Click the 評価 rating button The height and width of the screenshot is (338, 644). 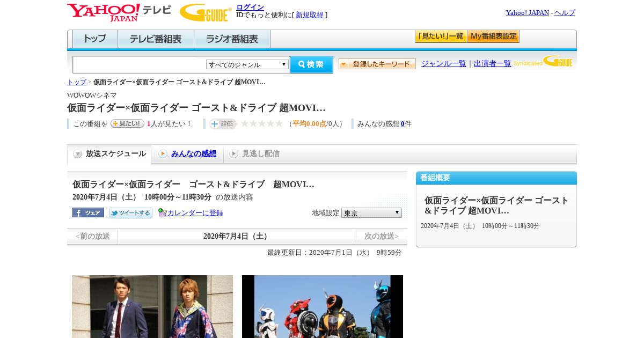coord(223,124)
